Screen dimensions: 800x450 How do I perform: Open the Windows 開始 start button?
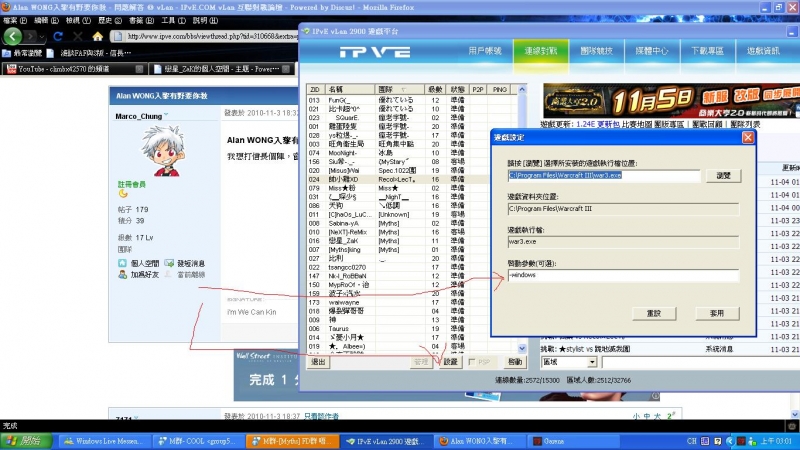[26, 441]
